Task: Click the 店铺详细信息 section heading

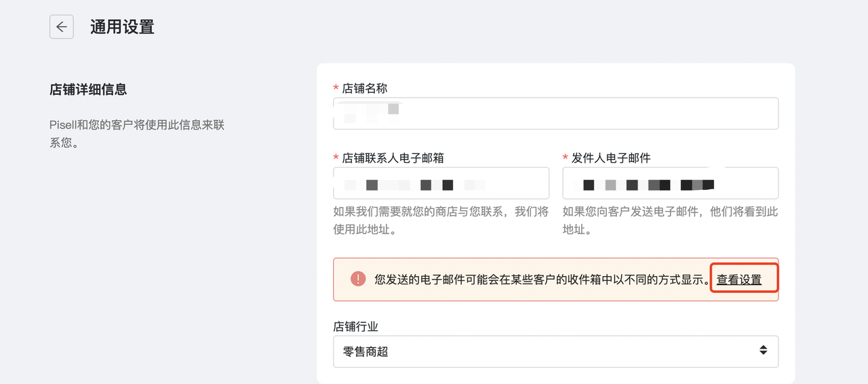Action: click(x=88, y=90)
